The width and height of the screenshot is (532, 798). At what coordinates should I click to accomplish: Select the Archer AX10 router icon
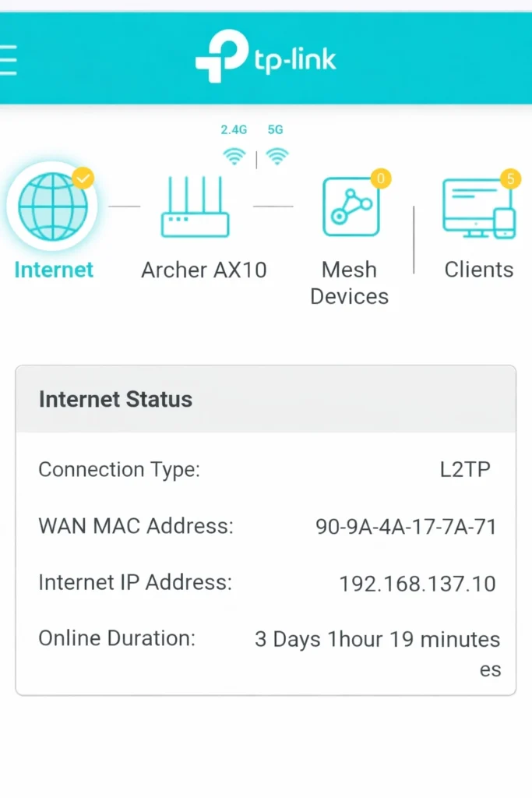196,207
